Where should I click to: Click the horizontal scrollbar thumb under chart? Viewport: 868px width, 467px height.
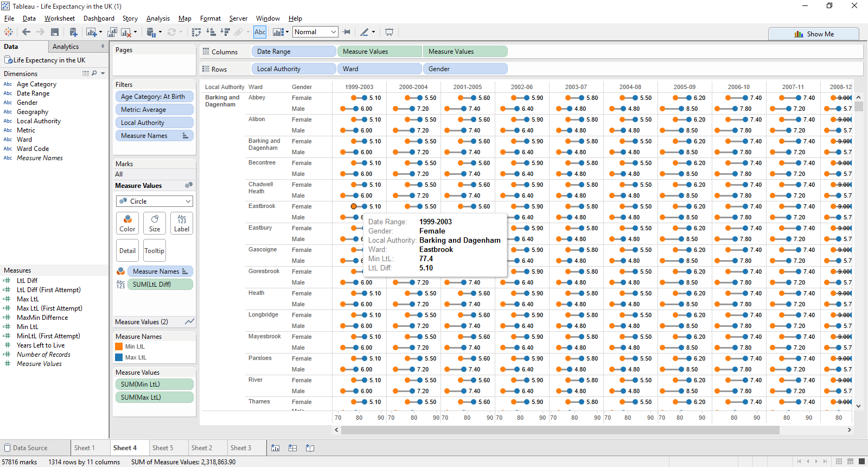coord(560,430)
